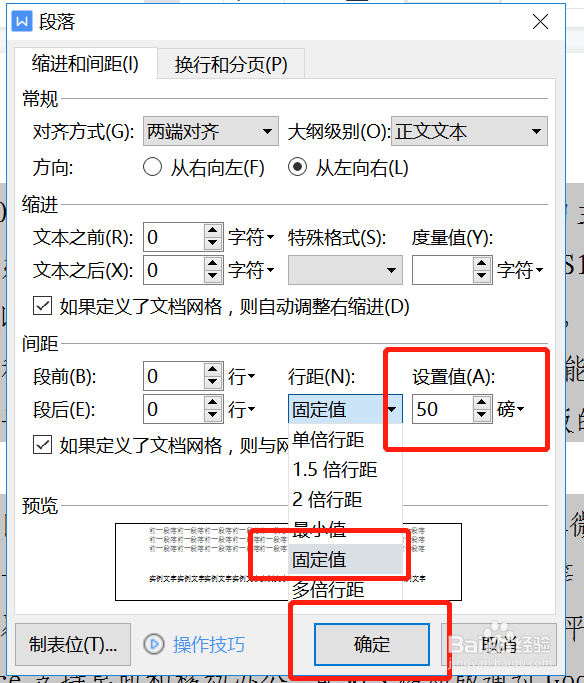Change the 段后 unit from 行
The image size is (584, 683).
242,409
